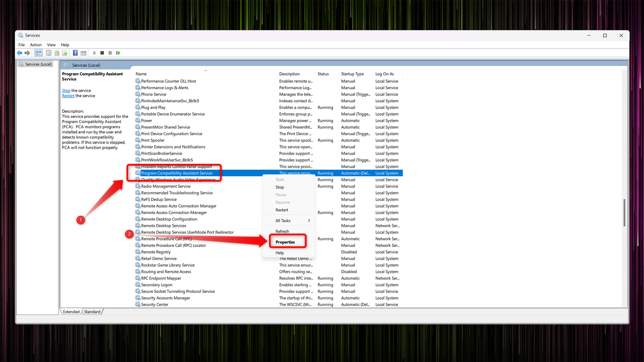Sort by the Description column header

[297, 74]
